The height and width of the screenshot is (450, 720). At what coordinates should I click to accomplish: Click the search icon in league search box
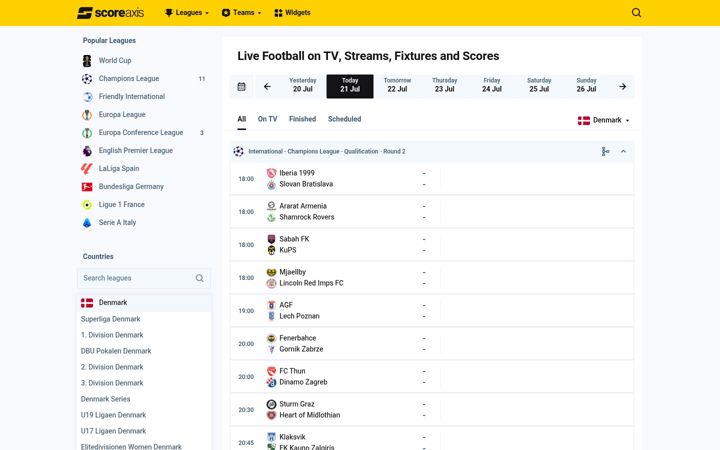pos(199,278)
